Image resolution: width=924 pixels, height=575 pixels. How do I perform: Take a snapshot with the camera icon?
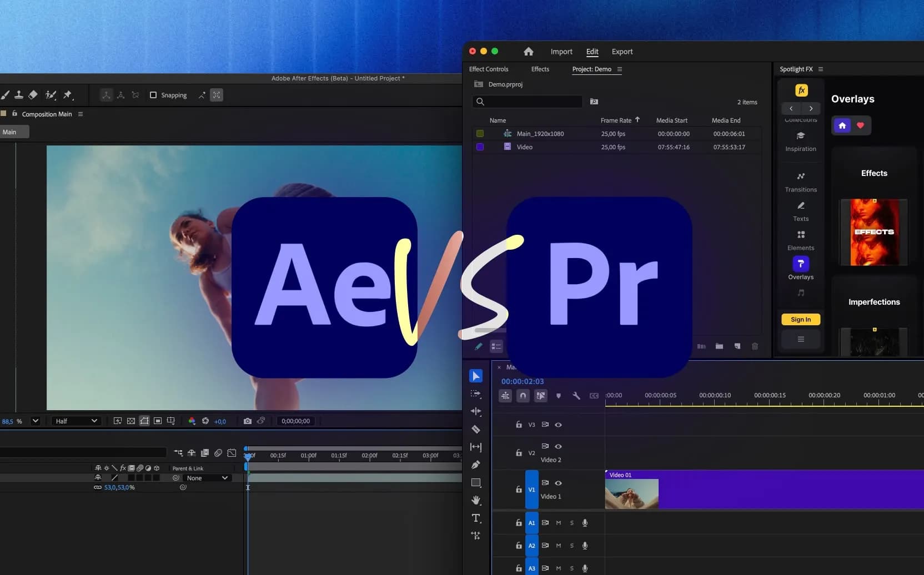pos(248,421)
